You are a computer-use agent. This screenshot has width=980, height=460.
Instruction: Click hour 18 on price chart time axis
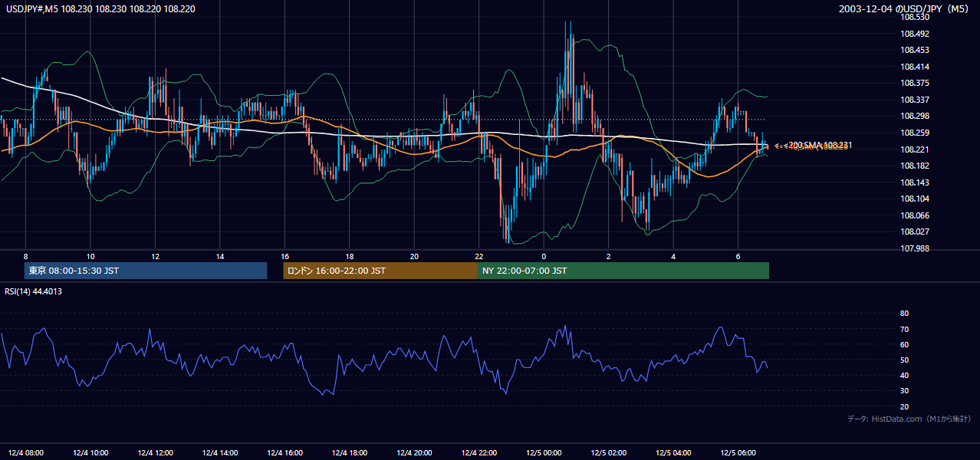[350, 256]
